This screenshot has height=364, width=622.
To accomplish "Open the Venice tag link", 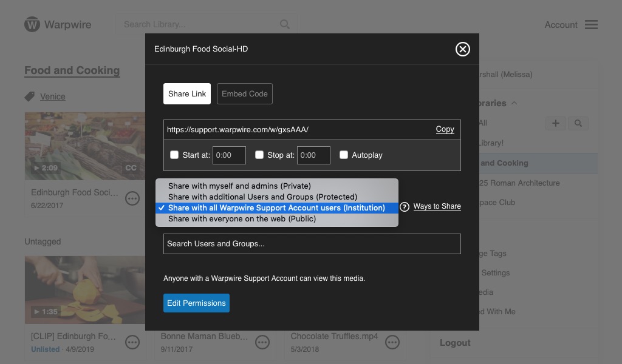I will [x=53, y=96].
